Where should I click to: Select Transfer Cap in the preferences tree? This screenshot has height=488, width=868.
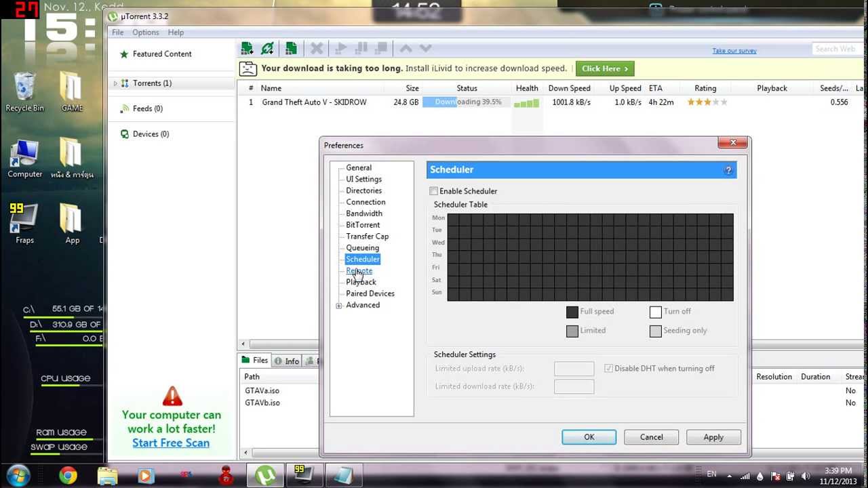pyautogui.click(x=368, y=237)
